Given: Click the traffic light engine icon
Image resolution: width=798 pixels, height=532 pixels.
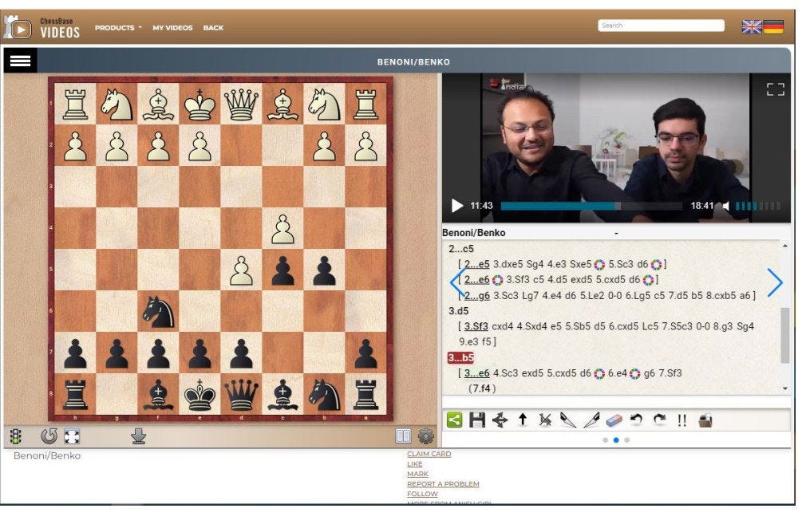Looking at the screenshot, I should (x=16, y=436).
